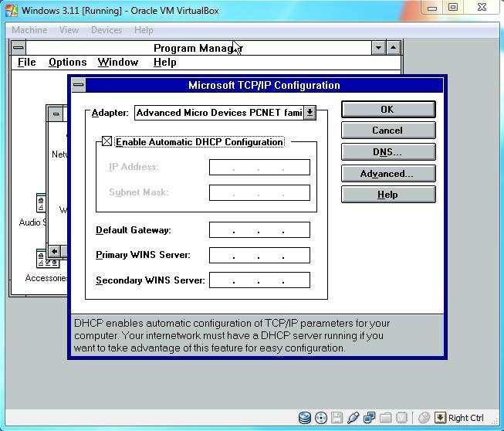
Task: Click the Primary WINS Server field
Action: (x=259, y=255)
